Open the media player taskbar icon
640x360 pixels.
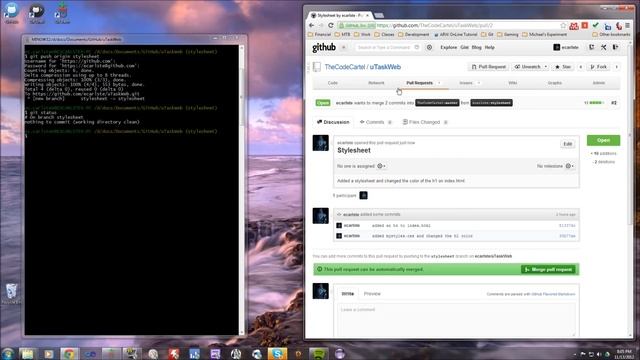pos(48,353)
